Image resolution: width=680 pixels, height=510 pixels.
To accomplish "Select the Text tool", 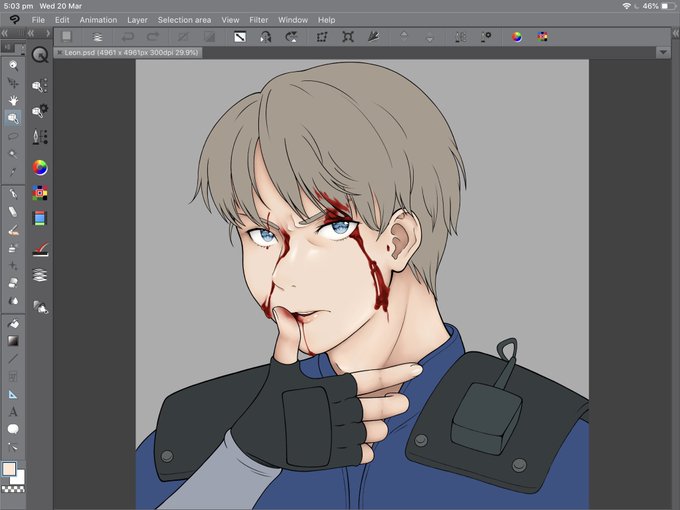I will coord(13,412).
